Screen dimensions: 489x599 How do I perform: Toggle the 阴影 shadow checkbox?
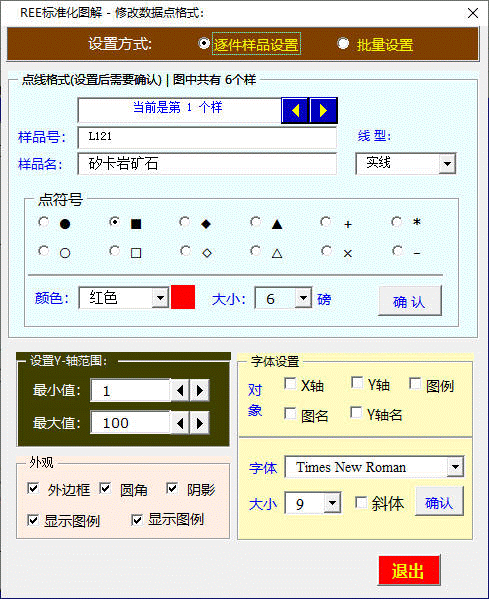point(172,488)
